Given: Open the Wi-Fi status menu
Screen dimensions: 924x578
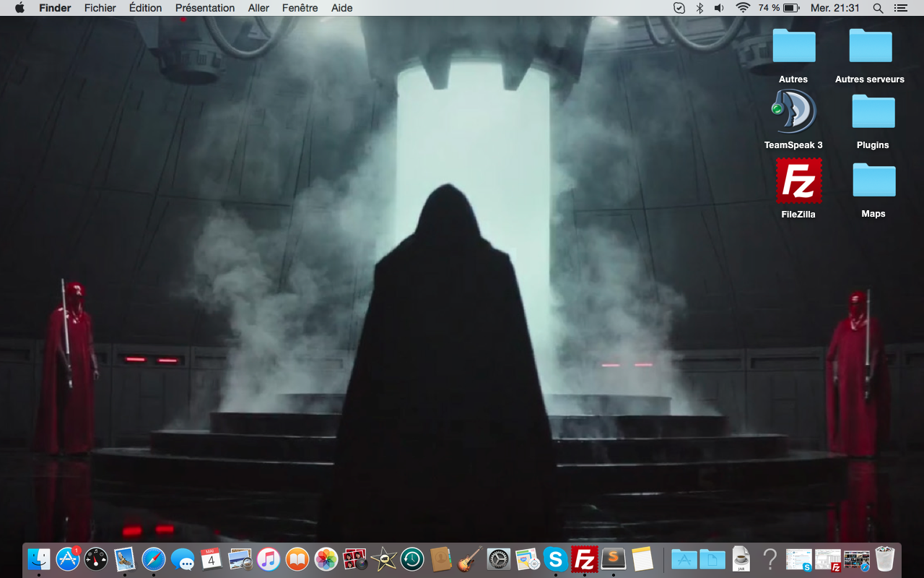Looking at the screenshot, I should coord(743,8).
